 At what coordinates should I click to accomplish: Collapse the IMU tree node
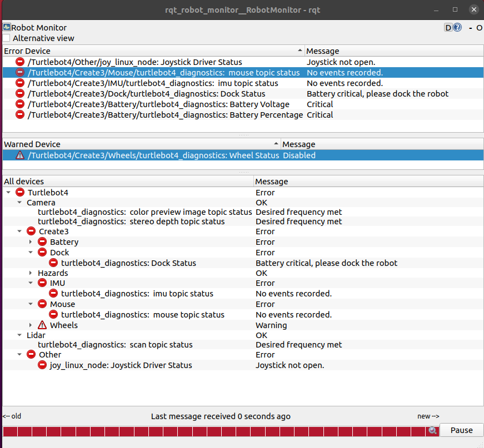pyautogui.click(x=31, y=283)
